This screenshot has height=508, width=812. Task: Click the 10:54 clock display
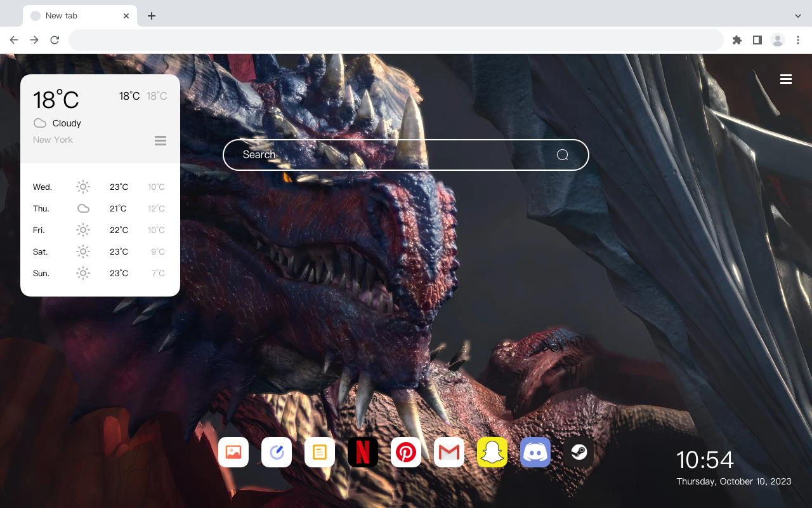coord(705,460)
